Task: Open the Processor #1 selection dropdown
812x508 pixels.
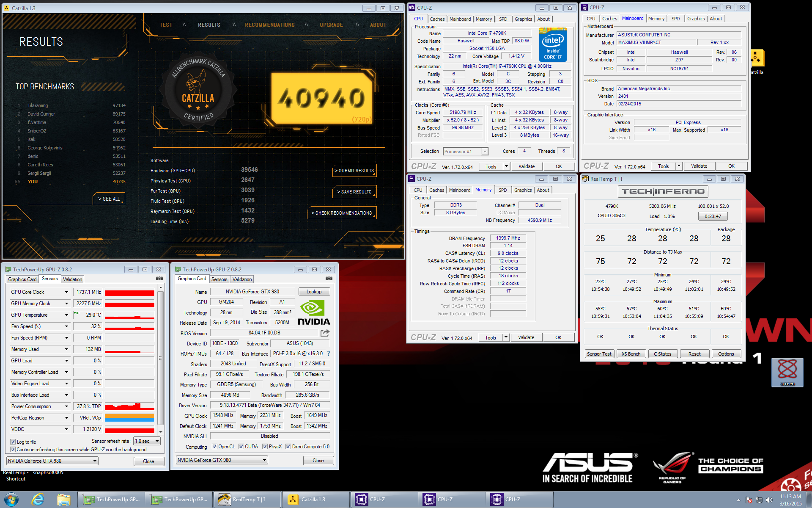Action: (x=466, y=152)
